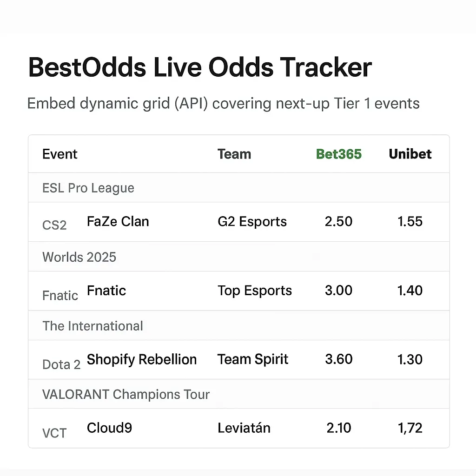
Task: Open the Team Spirit entry
Action: pos(253,359)
